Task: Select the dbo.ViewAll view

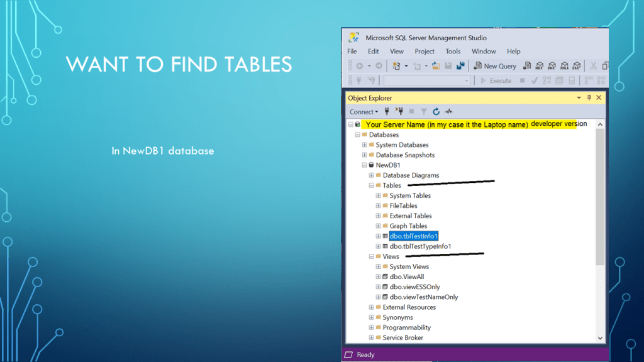Action: coord(406,277)
